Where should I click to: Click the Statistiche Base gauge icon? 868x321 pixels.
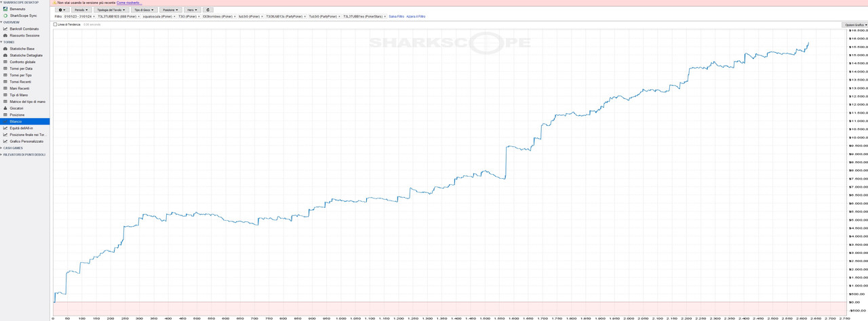click(5, 49)
